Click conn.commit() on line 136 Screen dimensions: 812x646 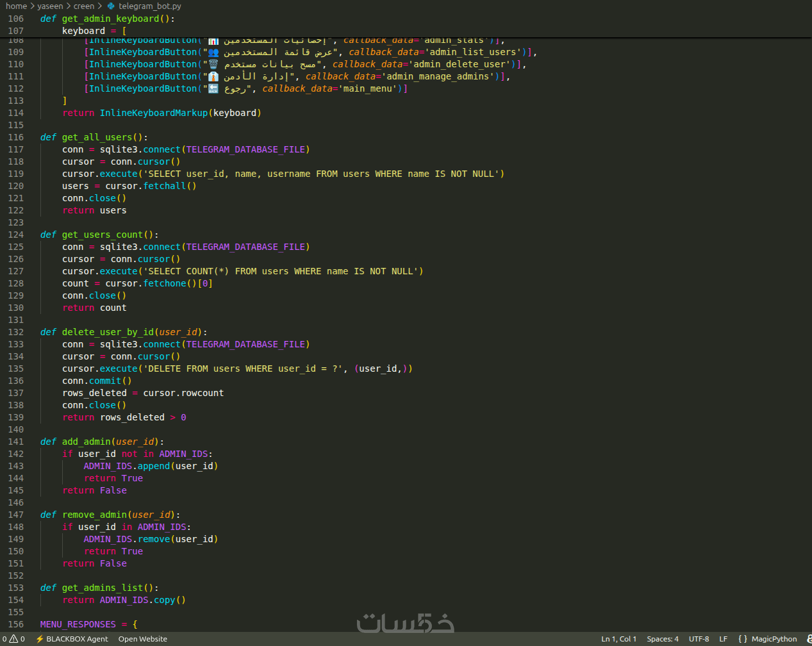tap(97, 381)
